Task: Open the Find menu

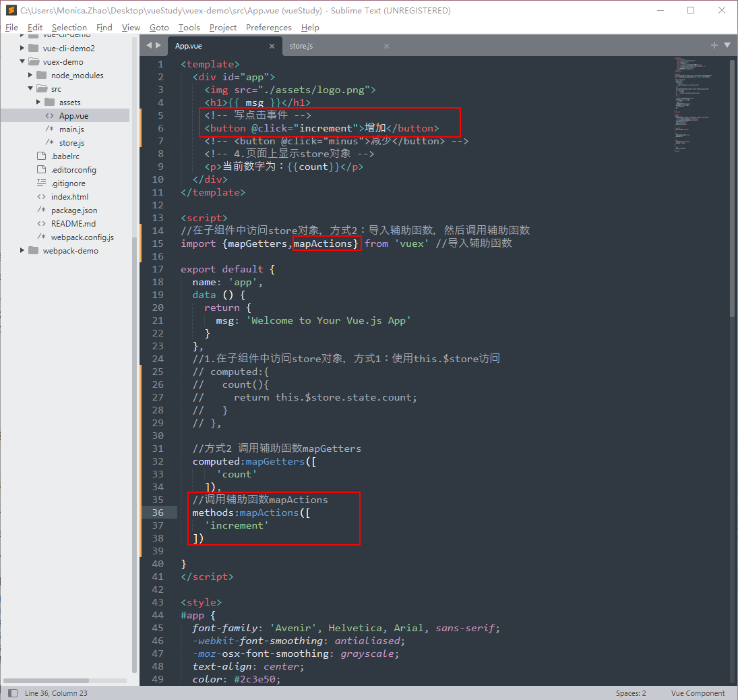Action: click(104, 28)
